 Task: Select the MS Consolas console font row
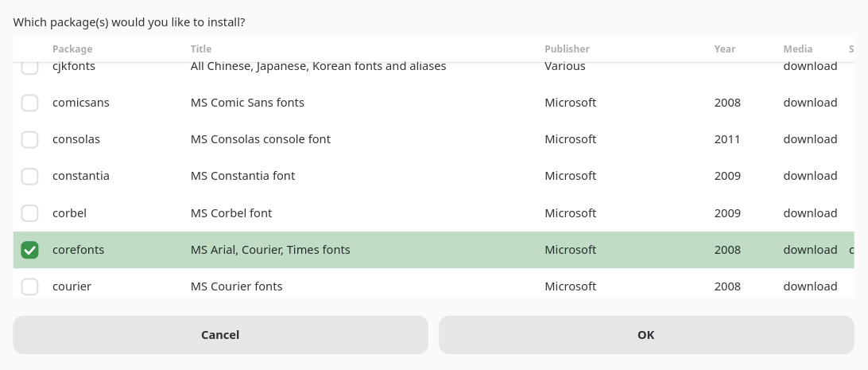point(260,139)
